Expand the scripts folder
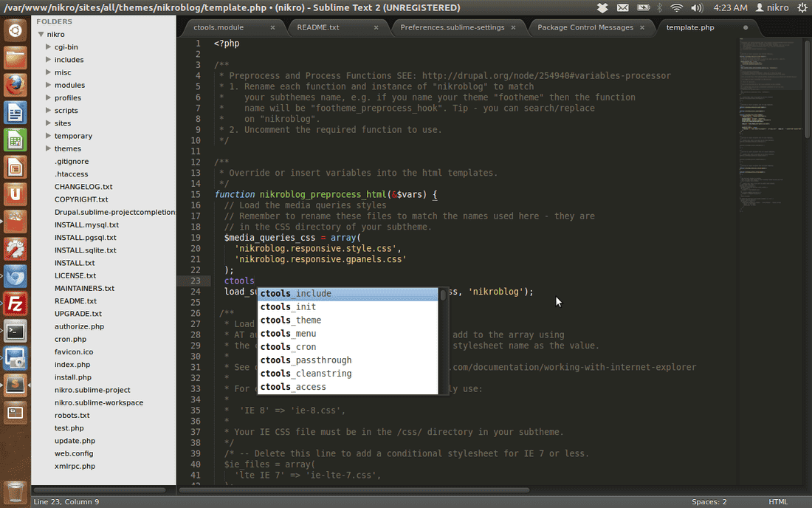The height and width of the screenshot is (508, 812). coord(48,110)
